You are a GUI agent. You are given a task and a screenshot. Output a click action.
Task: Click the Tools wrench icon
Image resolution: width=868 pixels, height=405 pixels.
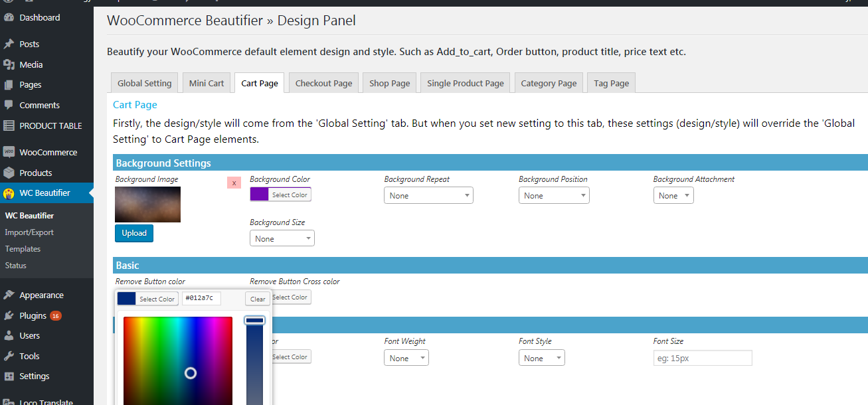[x=9, y=356]
